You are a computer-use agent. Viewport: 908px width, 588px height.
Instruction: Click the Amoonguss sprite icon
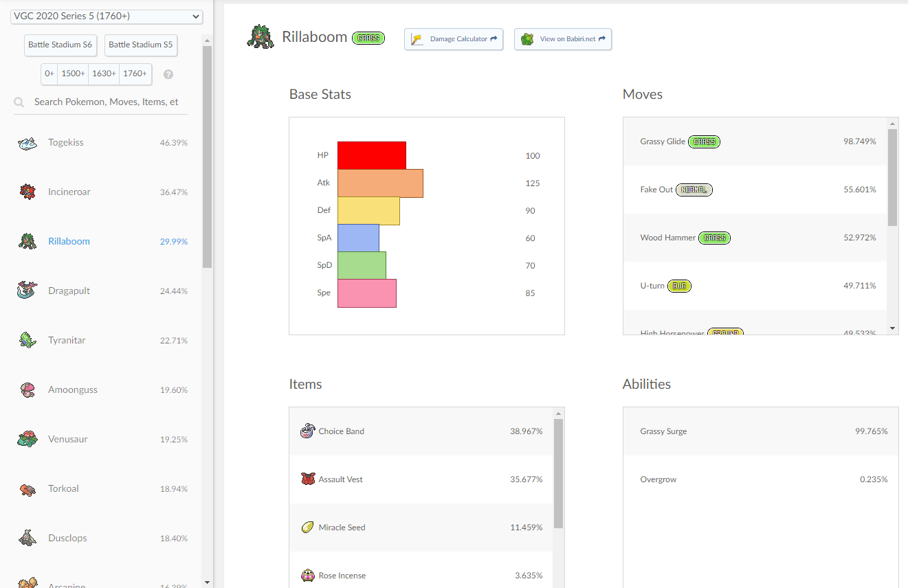[x=27, y=390]
